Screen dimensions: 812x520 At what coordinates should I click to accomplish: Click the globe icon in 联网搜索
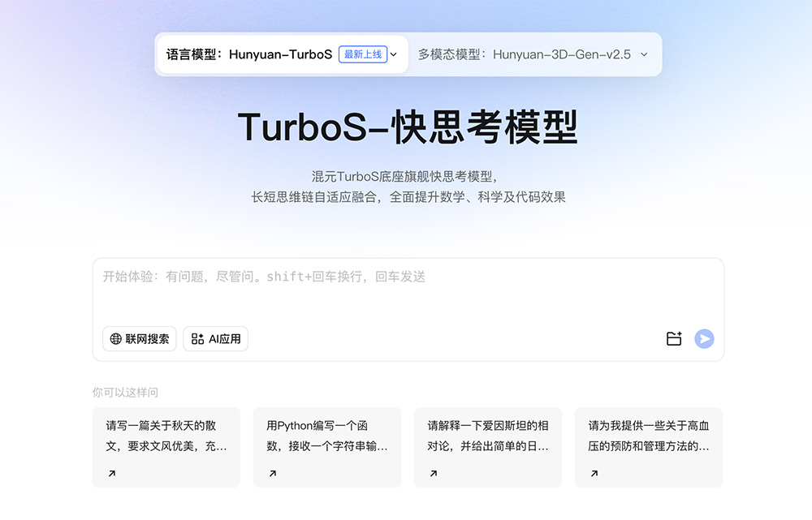point(115,339)
